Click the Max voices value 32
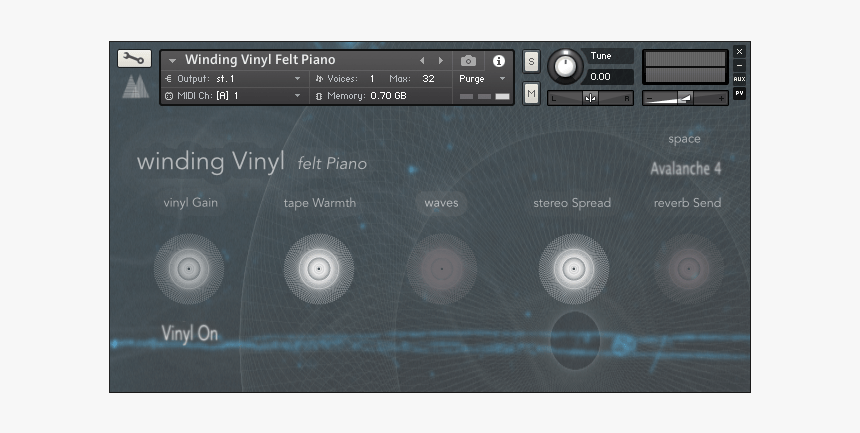 point(428,79)
